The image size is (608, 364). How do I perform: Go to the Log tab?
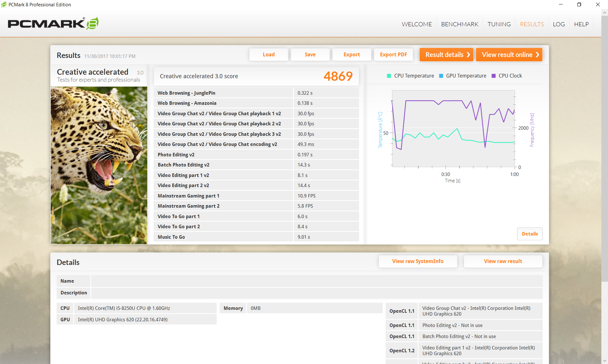(x=559, y=24)
